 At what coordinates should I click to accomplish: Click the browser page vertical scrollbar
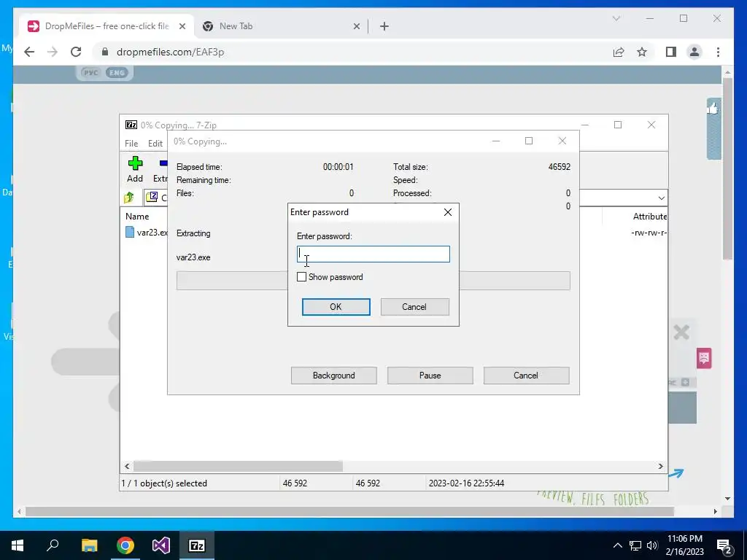(x=727, y=168)
